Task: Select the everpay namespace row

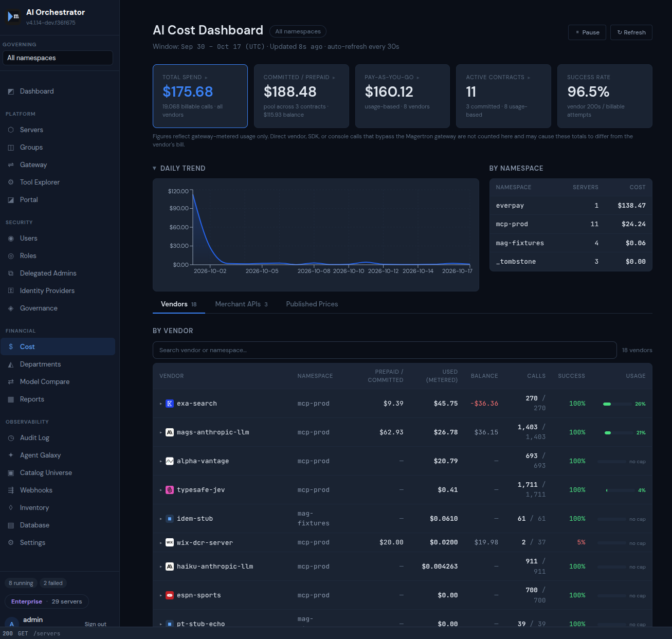Action: coord(571,206)
